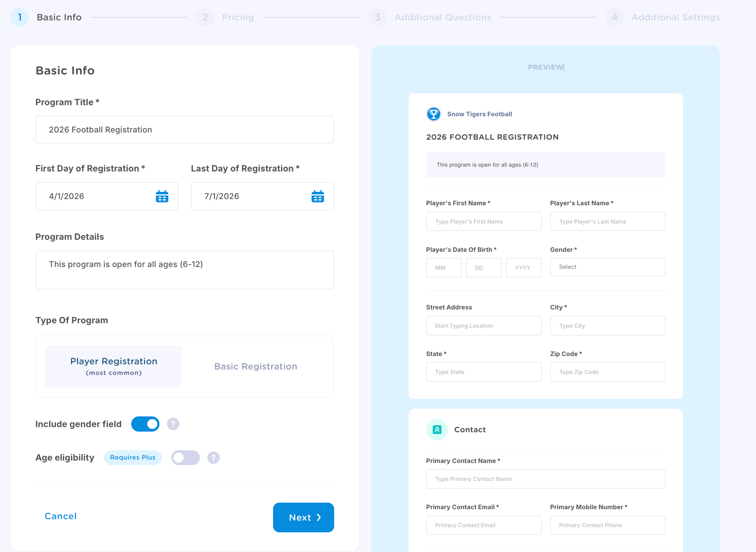Click the Contact section person icon
This screenshot has height=552, width=756.
click(x=437, y=430)
